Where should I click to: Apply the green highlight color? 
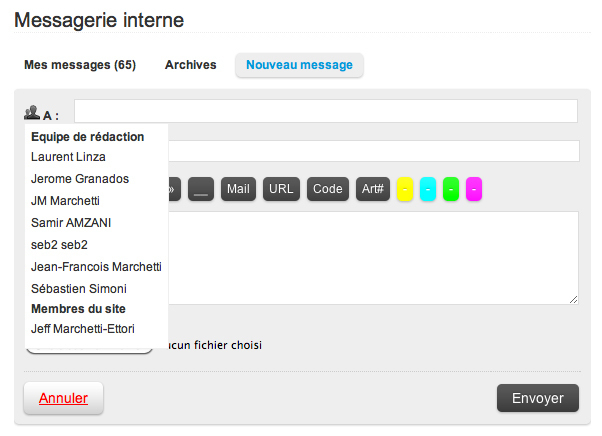451,189
